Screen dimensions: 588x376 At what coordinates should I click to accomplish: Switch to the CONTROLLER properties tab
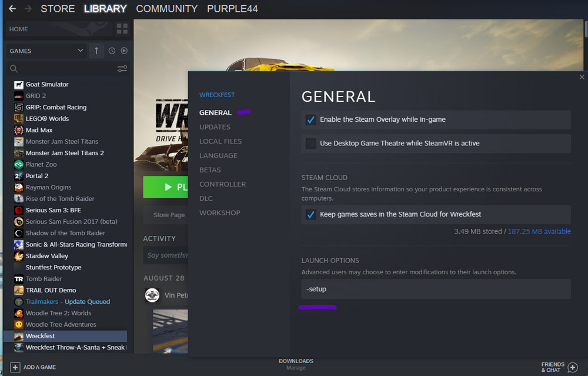tap(222, 184)
